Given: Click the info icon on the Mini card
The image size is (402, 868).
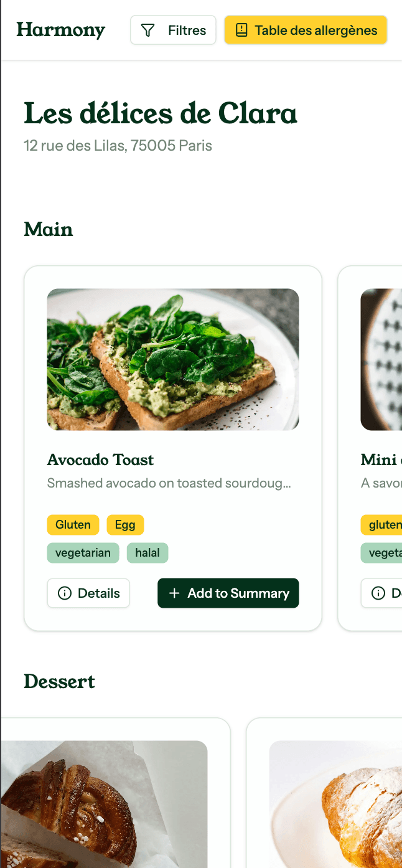Looking at the screenshot, I should (378, 593).
